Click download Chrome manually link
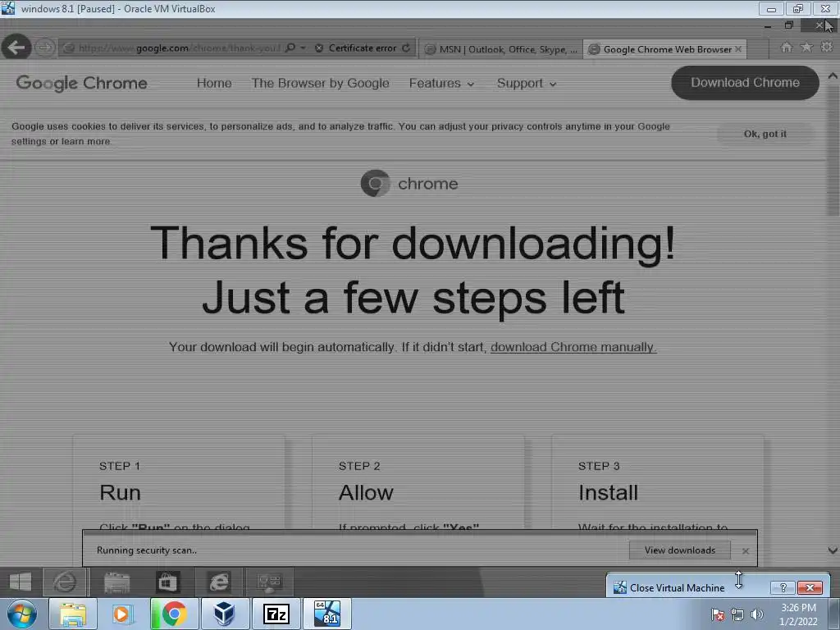 click(x=573, y=347)
